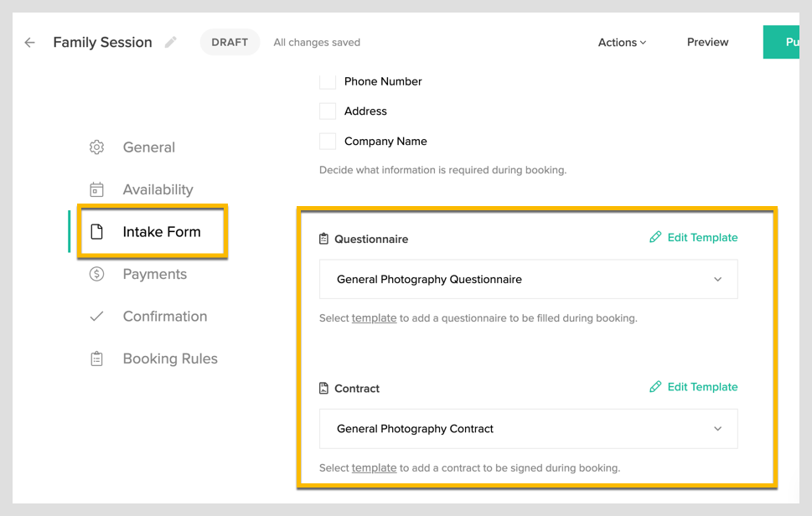
Task: Enable the Address checkbox
Action: pyautogui.click(x=327, y=111)
